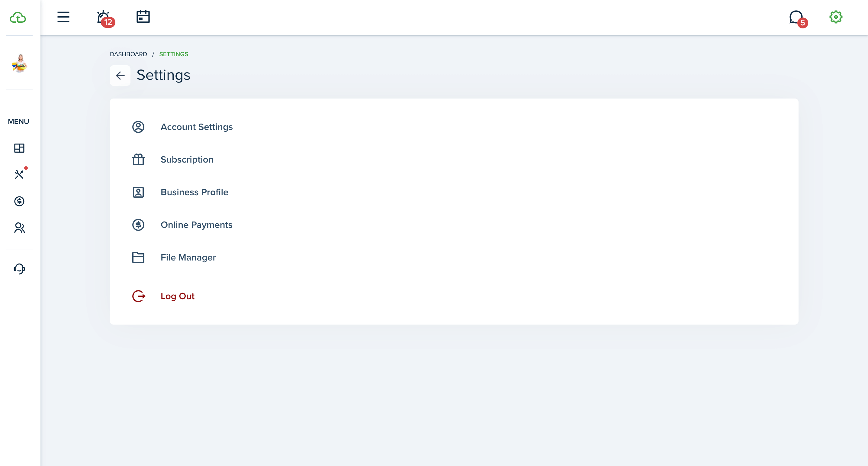868x466 pixels.
Task: Click the green cloud upload logo
Action: click(x=18, y=17)
